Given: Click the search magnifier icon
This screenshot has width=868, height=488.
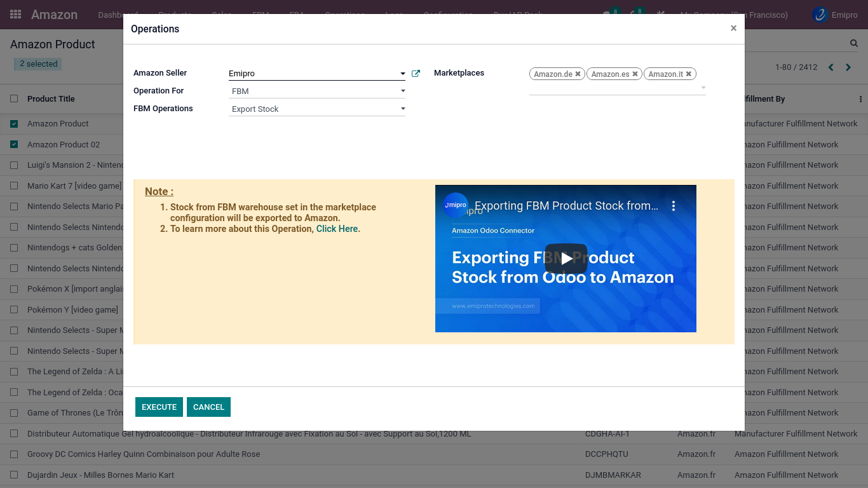Looking at the screenshot, I should [854, 43].
